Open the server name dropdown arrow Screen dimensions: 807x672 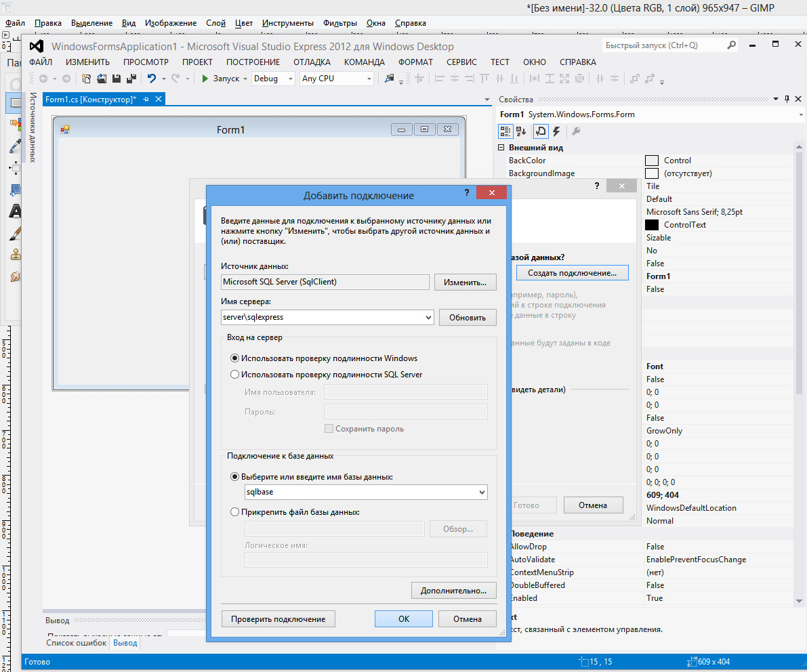click(x=428, y=318)
